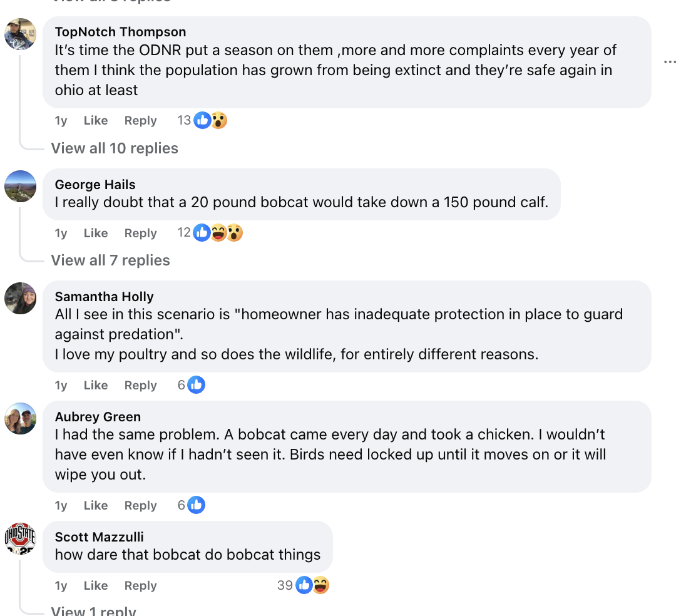Like Scott Mazzulli's comment
This screenshot has height=616, width=676.
(96, 586)
